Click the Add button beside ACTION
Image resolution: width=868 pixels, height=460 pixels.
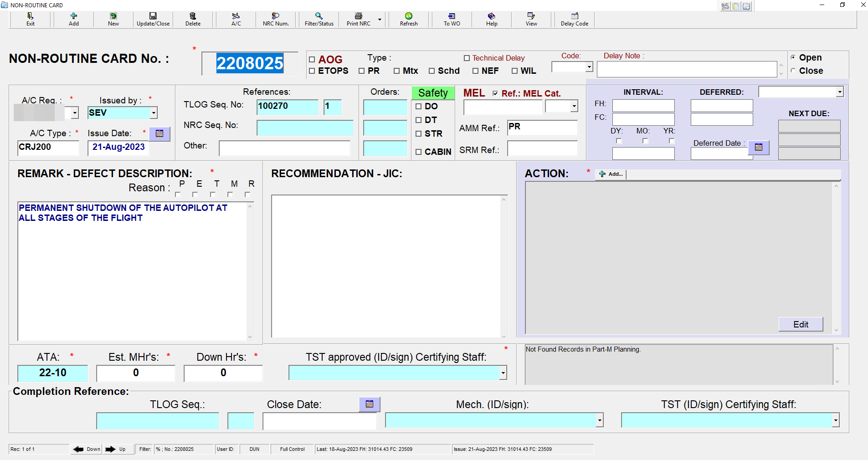(x=611, y=174)
